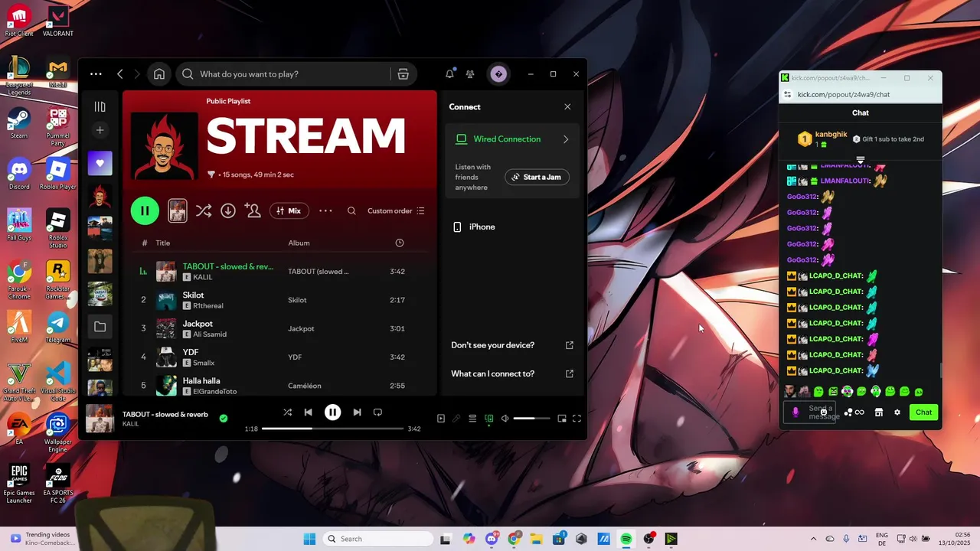Open "What can I connect to?" link

click(x=511, y=373)
